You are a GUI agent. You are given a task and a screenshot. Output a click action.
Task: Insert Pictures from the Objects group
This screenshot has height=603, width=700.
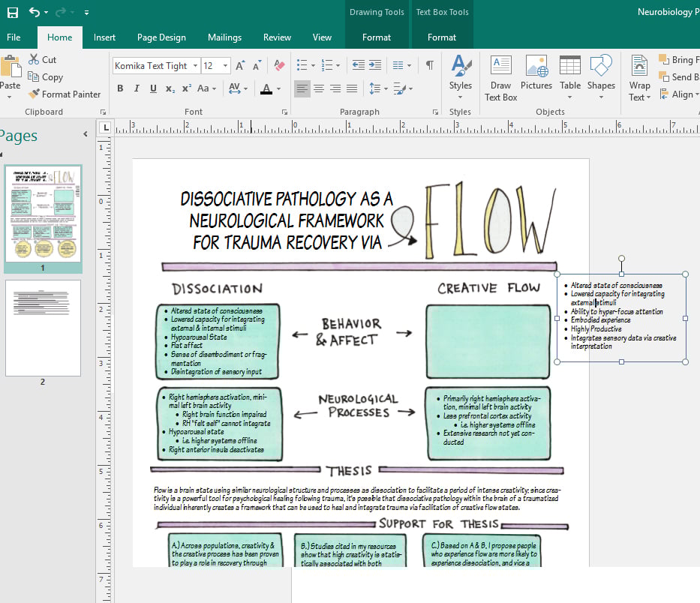click(x=536, y=73)
